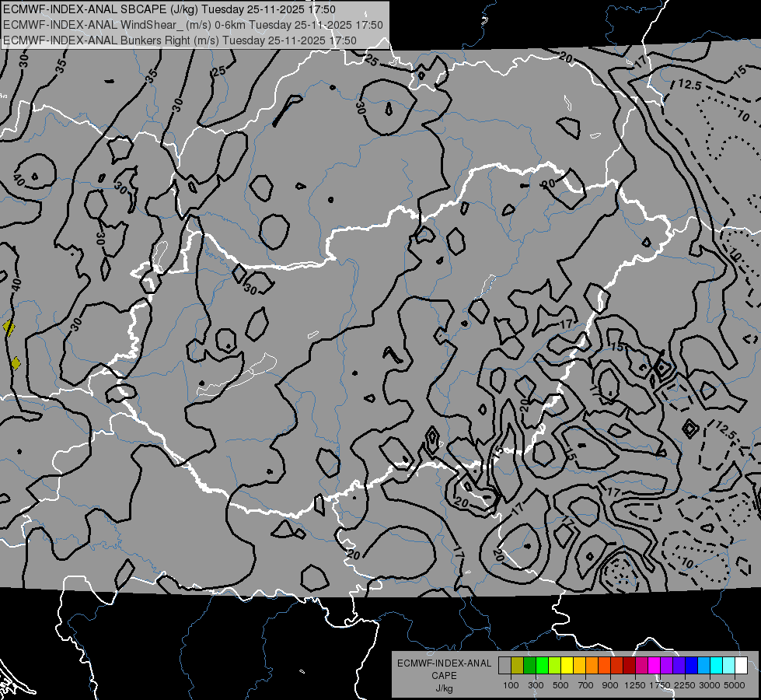Select the WindShear 0-6km legend line
This screenshot has width=761, height=700.
pos(193,25)
